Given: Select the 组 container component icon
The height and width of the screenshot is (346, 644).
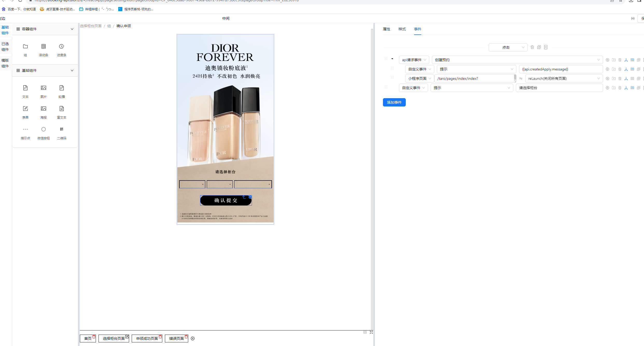Looking at the screenshot, I should pyautogui.click(x=25, y=47).
